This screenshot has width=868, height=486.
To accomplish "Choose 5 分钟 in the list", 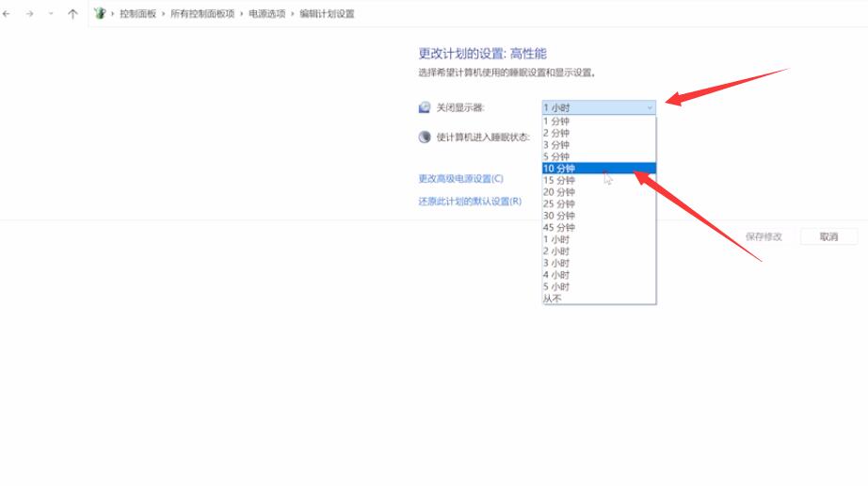I will pos(599,156).
